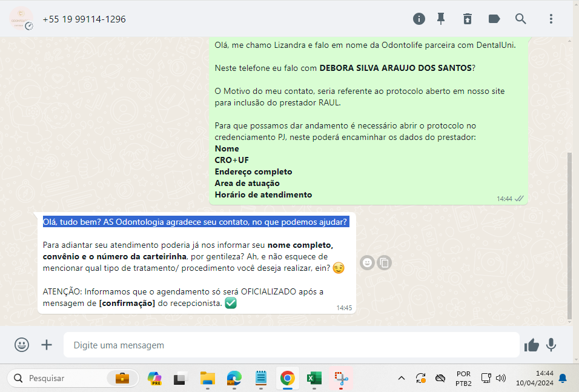The image size is (579, 392).
Task: Open attachments with the plus icon
Action: pyautogui.click(x=47, y=345)
